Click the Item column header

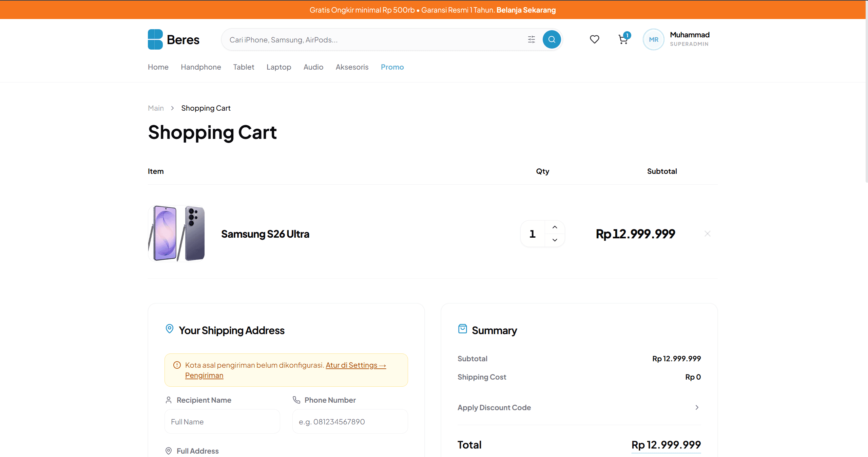pyautogui.click(x=156, y=171)
